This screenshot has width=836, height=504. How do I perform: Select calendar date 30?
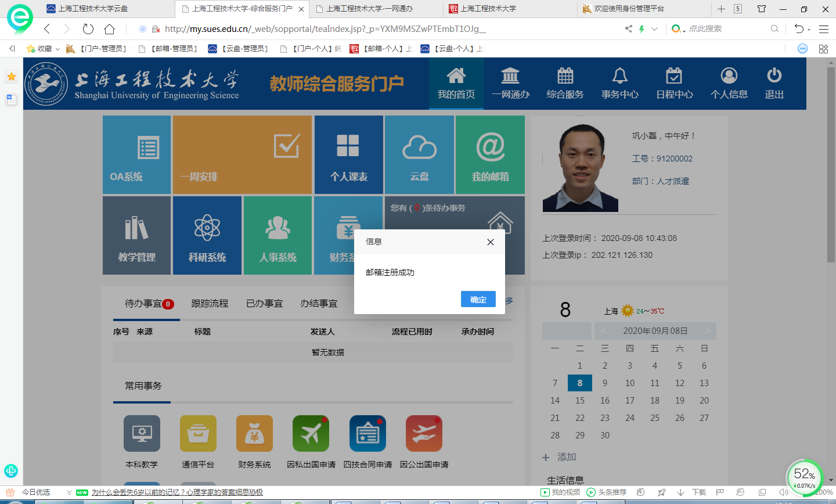pyautogui.click(x=605, y=435)
